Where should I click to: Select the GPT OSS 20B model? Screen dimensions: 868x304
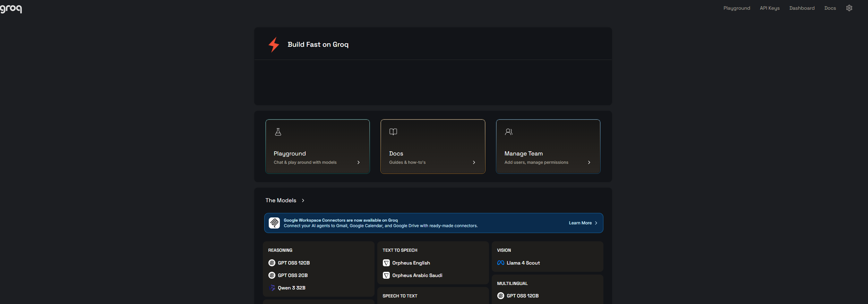(293, 275)
